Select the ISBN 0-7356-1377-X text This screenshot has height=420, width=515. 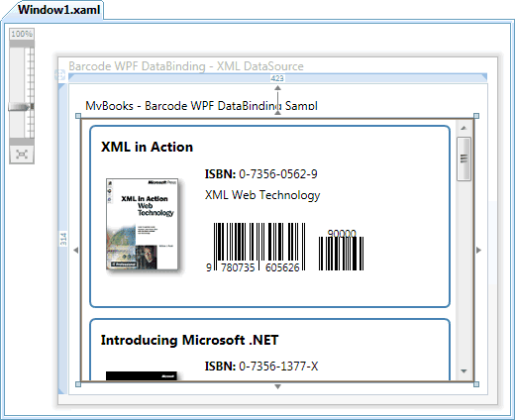point(261,367)
